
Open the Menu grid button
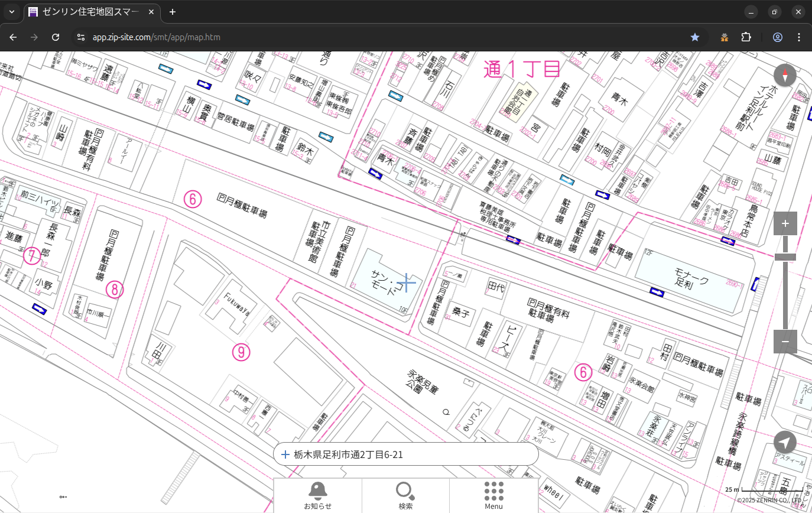tap(493, 495)
